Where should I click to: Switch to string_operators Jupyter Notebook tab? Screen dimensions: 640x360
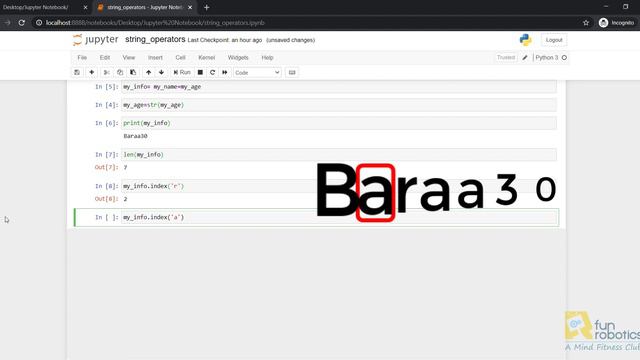click(144, 7)
